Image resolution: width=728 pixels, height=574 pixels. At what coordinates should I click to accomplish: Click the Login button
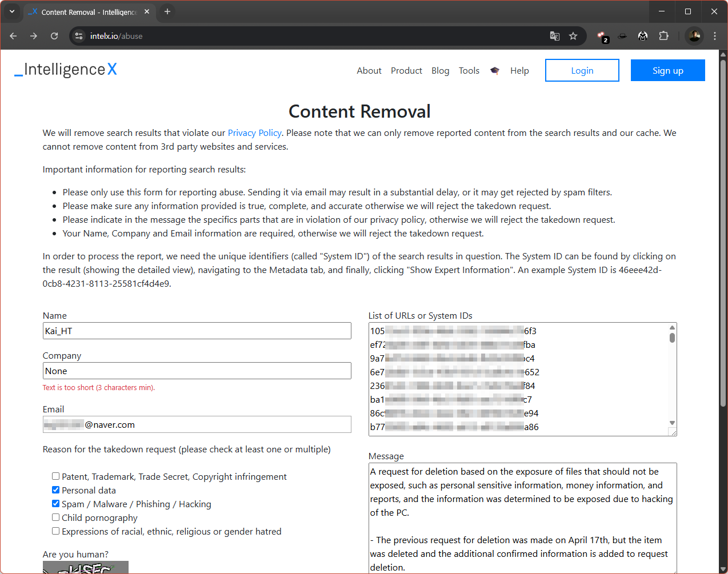[582, 70]
